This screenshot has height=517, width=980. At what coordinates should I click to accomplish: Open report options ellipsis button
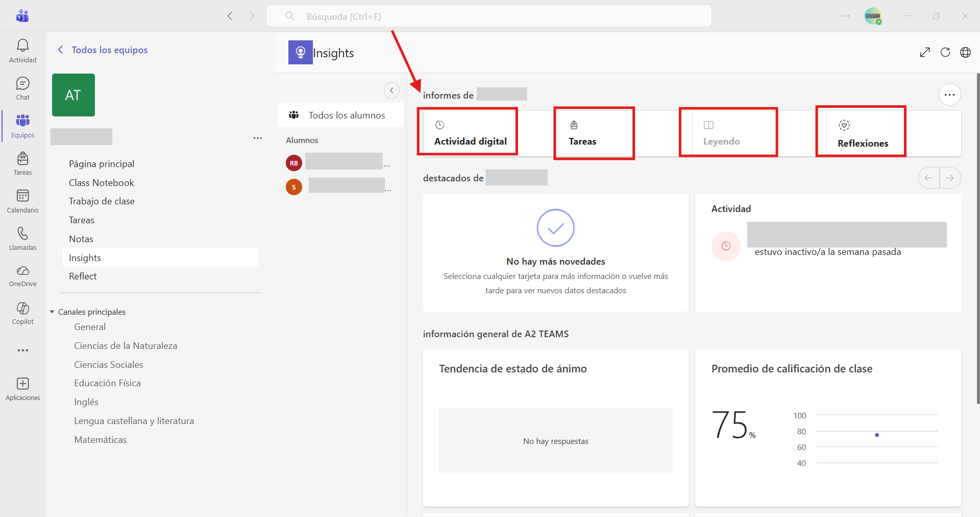949,95
